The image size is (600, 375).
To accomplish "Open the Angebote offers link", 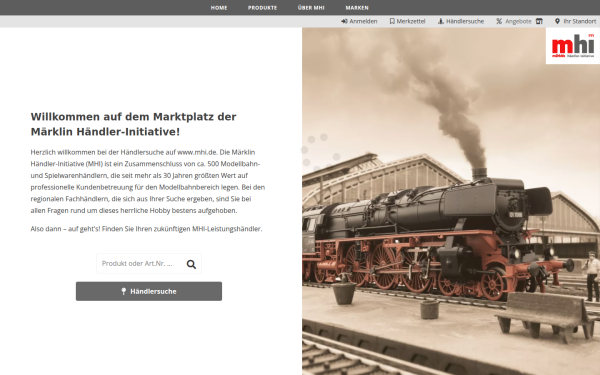I will point(514,21).
